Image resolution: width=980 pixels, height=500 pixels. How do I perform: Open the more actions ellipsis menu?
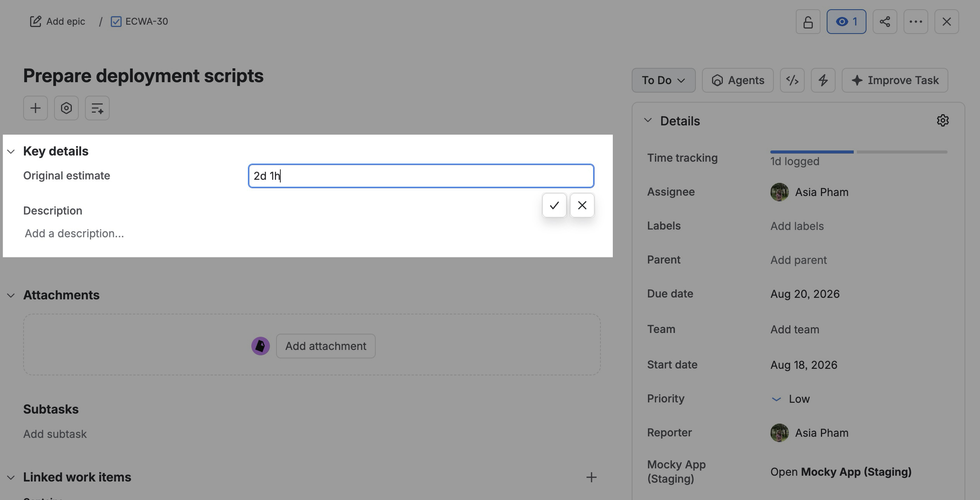(x=916, y=22)
